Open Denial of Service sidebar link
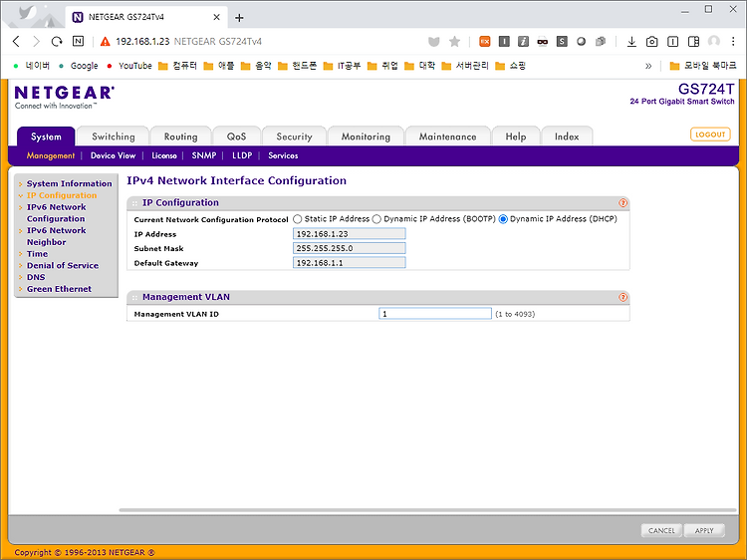The width and height of the screenshot is (747, 560). [63, 265]
